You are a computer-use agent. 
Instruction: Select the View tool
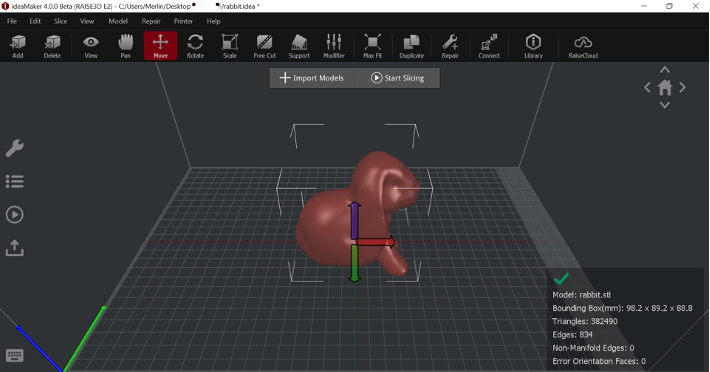point(91,46)
